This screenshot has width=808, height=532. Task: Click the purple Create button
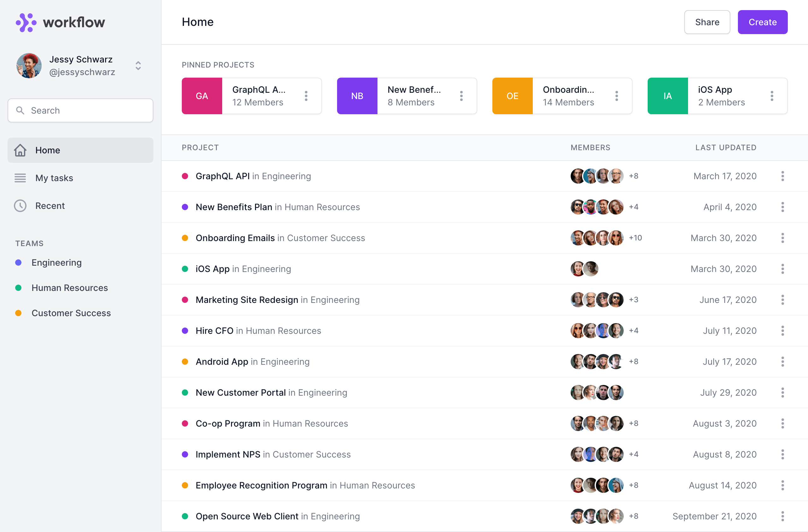coord(762,22)
